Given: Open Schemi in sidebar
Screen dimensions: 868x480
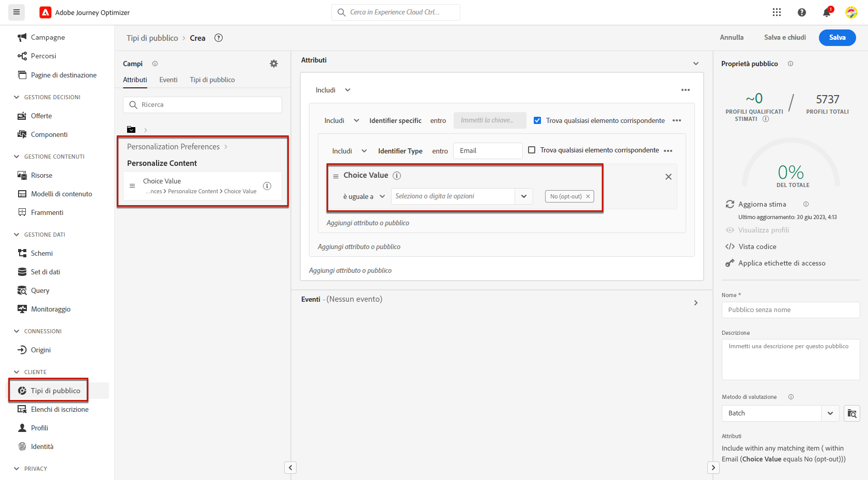Looking at the screenshot, I should click(x=41, y=253).
